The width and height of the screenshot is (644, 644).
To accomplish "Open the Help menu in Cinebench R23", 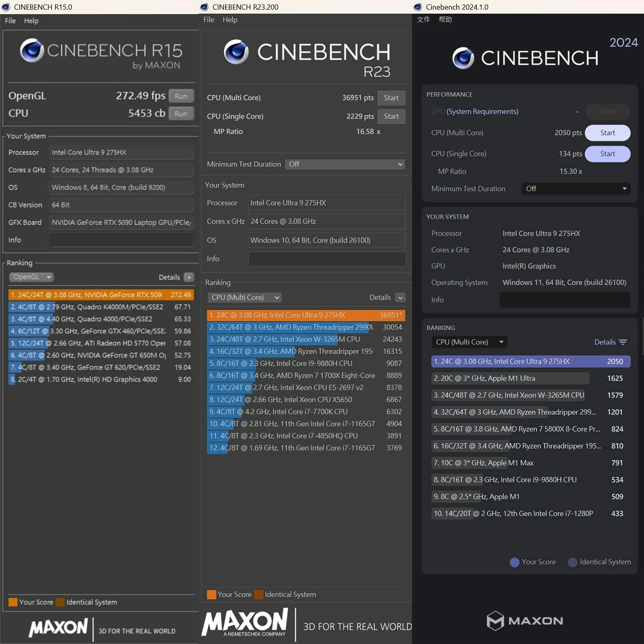I will [230, 20].
